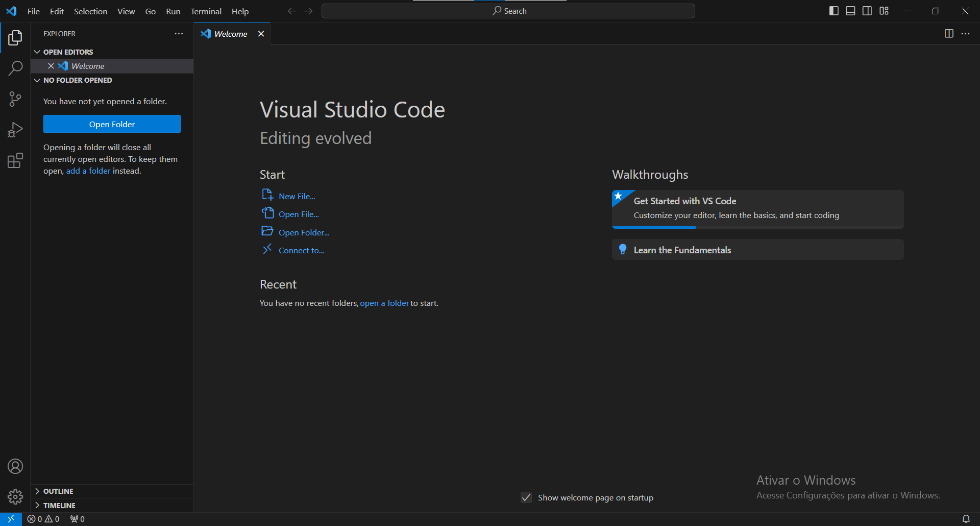Image resolution: width=980 pixels, height=526 pixels.
Task: Open the Accounts menu icon
Action: 15,466
